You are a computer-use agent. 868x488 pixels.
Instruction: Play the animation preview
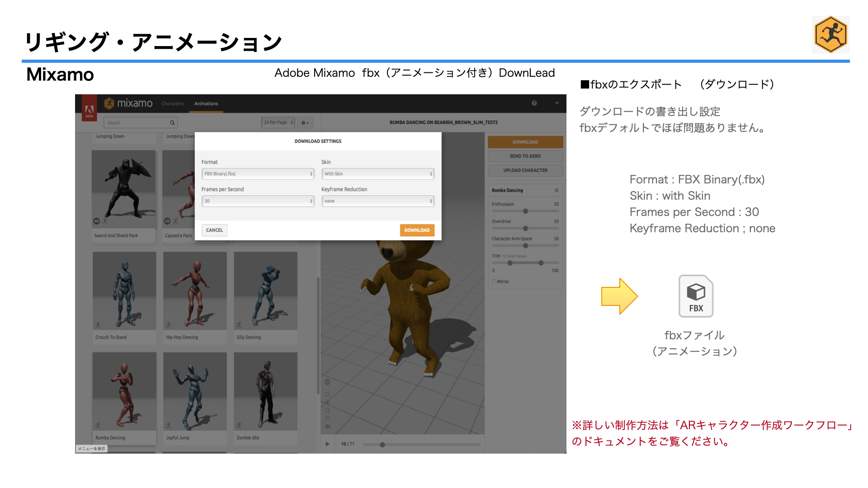tap(327, 444)
